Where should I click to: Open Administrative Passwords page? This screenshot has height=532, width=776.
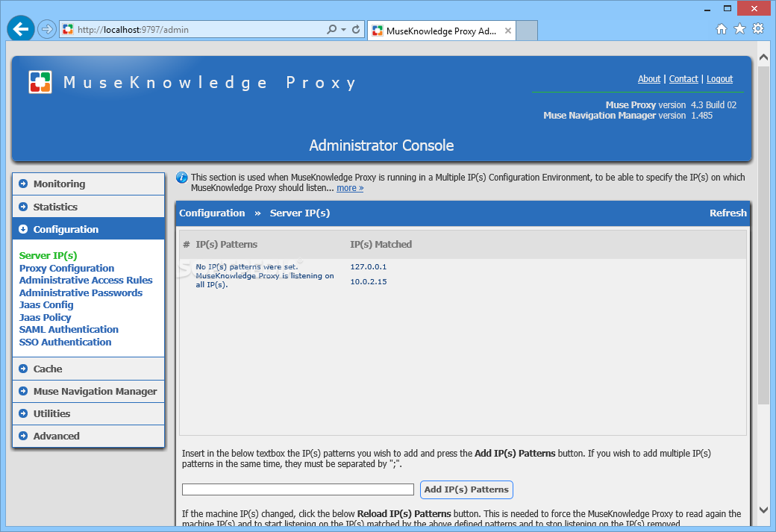81,293
